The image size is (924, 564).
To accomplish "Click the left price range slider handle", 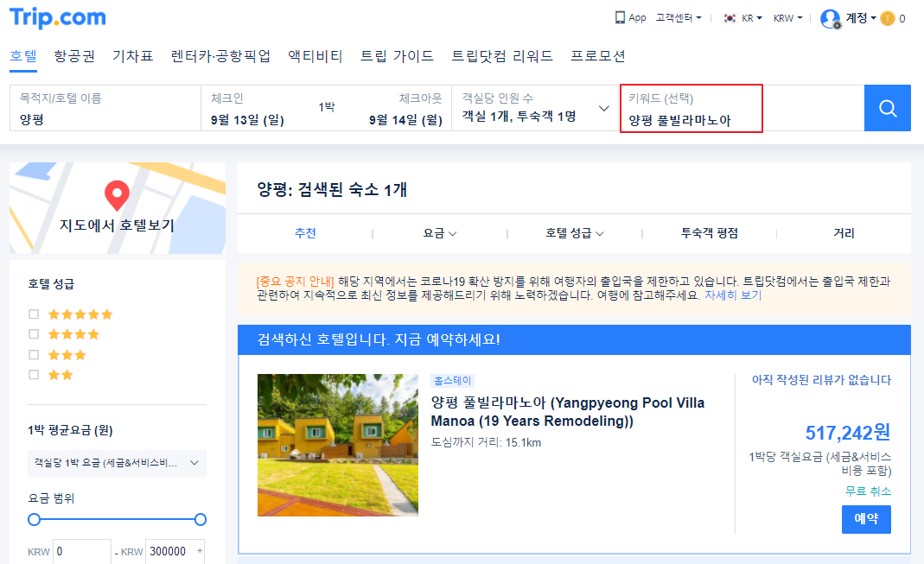I will click(x=35, y=519).
